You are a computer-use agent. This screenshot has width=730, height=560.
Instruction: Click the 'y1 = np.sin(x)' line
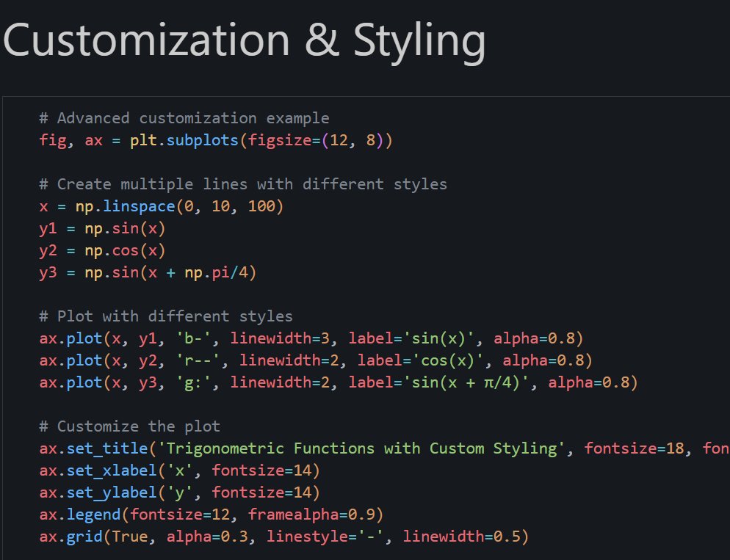102,228
